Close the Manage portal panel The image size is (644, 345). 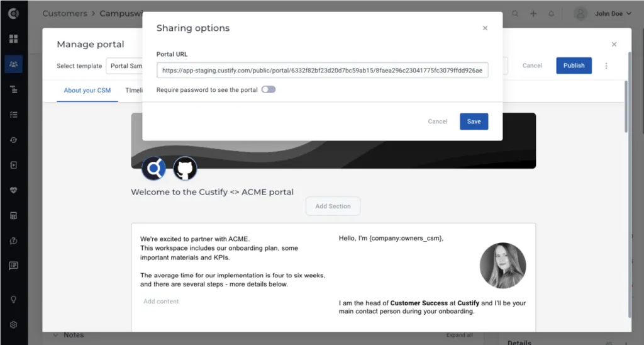[614, 45]
